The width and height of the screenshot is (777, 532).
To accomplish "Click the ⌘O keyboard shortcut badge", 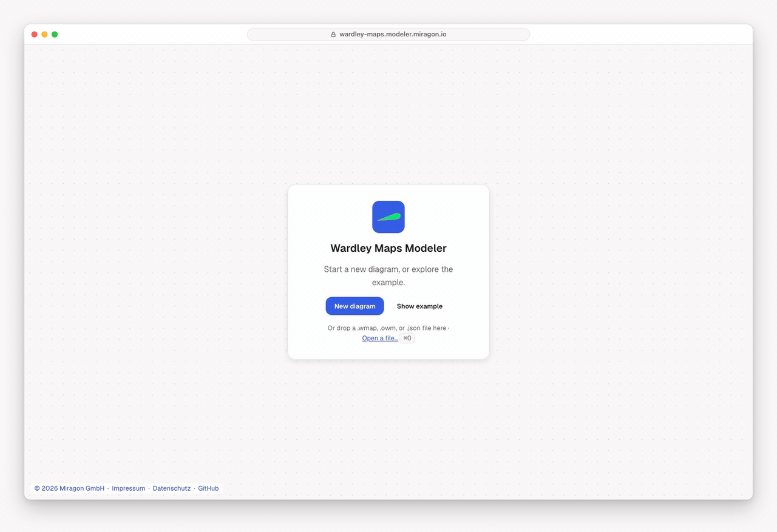I will coord(407,338).
